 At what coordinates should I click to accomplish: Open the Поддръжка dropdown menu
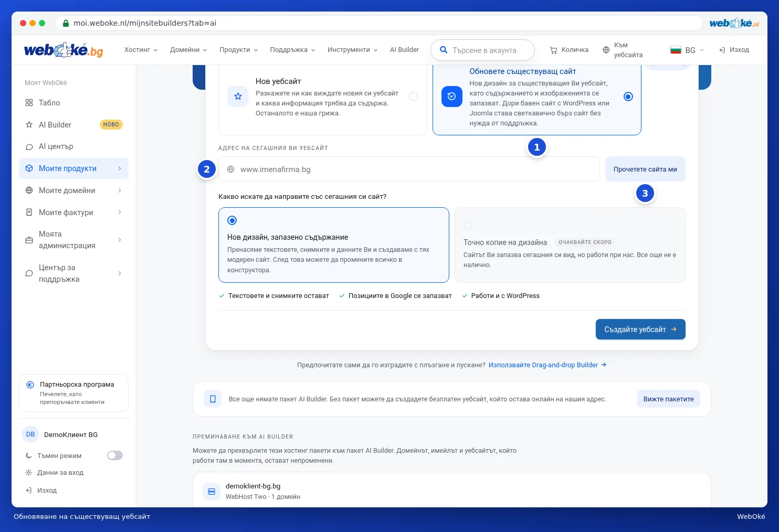(292, 50)
